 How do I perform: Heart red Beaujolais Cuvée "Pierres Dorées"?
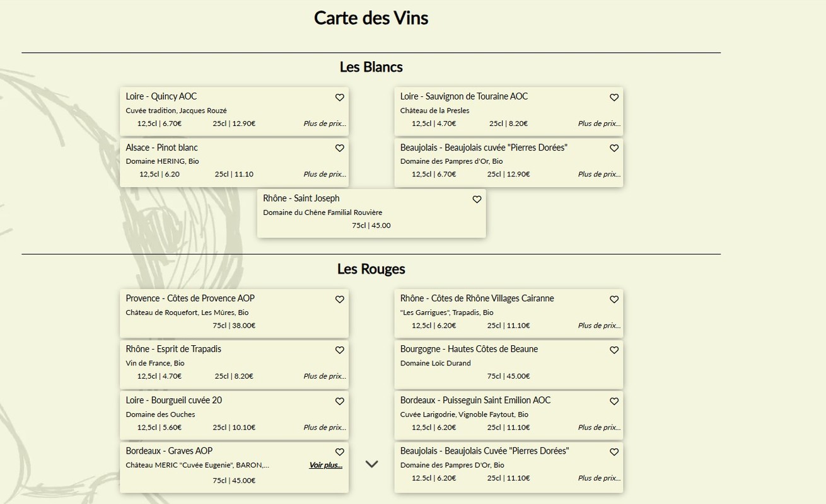(614, 452)
